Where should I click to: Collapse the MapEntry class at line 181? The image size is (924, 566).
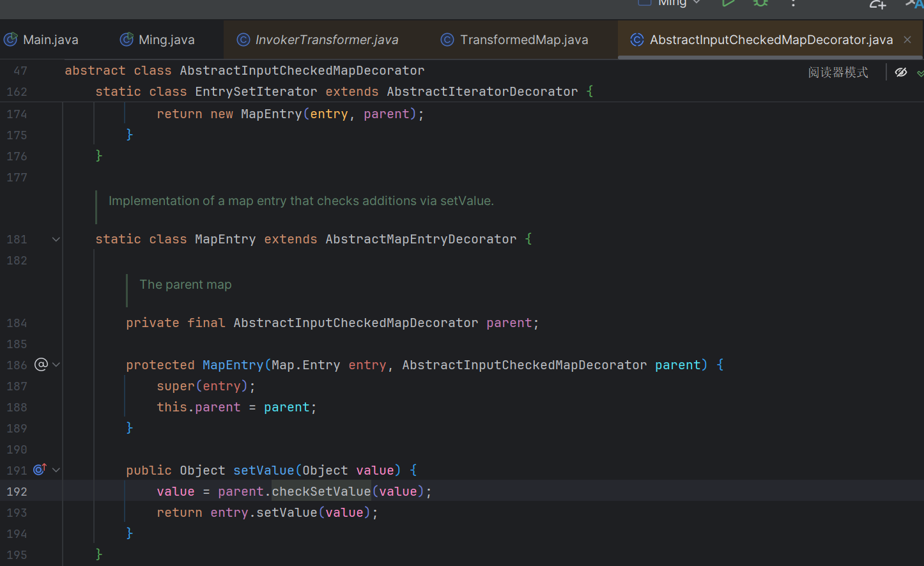tap(56, 240)
